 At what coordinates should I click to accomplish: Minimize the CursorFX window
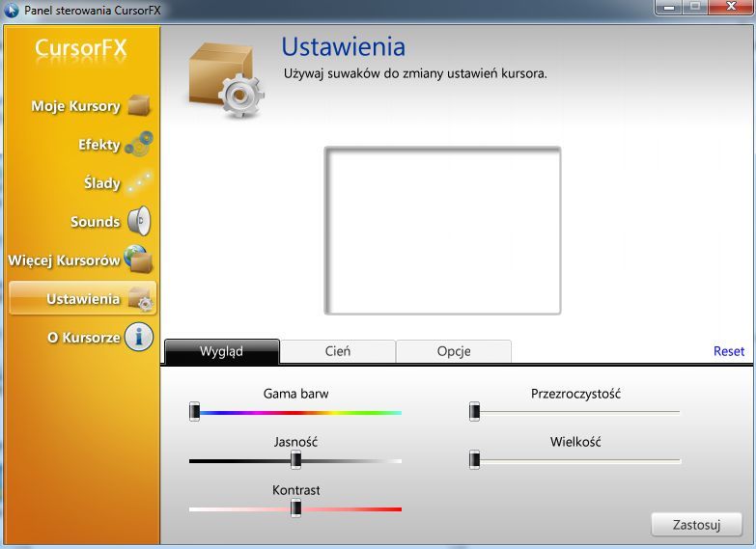[x=669, y=7]
